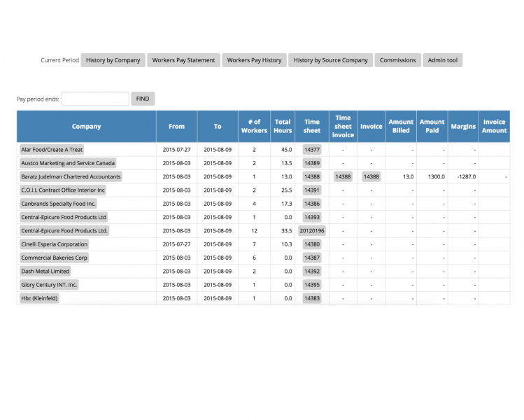Image resolution: width=524 pixels, height=420 pixels.
Task: Open invoice 14388 in Invoice column
Action: pos(371,176)
